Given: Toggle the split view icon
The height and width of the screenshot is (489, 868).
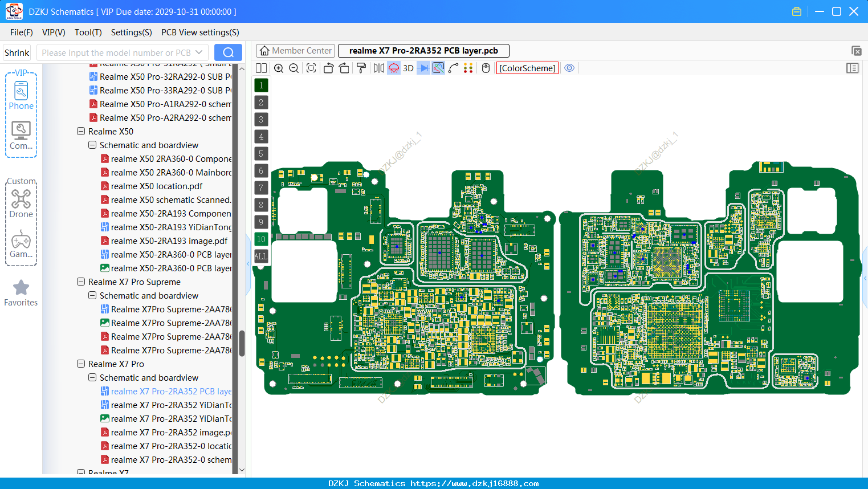Looking at the screenshot, I should click(261, 68).
